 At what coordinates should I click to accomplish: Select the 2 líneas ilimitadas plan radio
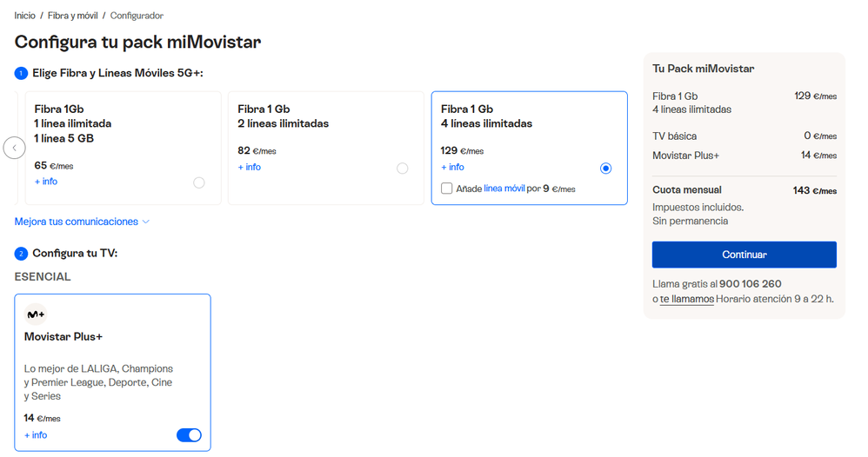402,169
